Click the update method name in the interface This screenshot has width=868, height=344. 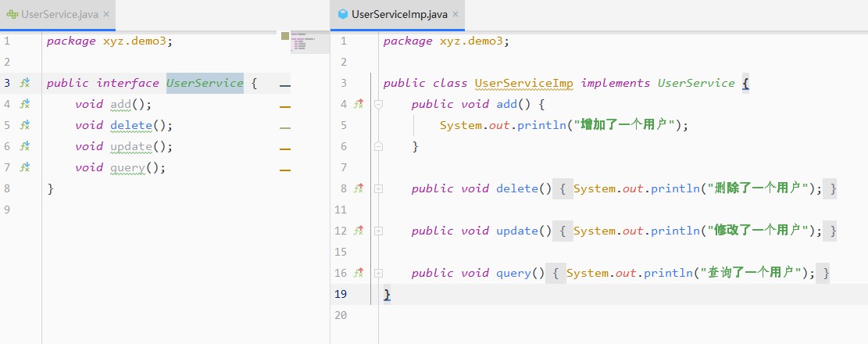[x=131, y=146]
